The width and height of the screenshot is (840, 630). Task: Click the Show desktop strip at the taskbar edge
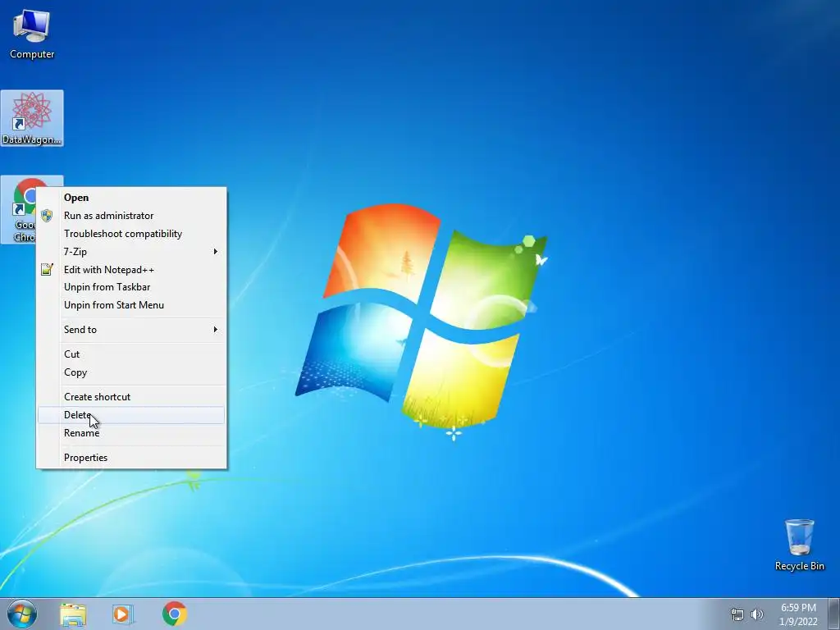[834, 614]
